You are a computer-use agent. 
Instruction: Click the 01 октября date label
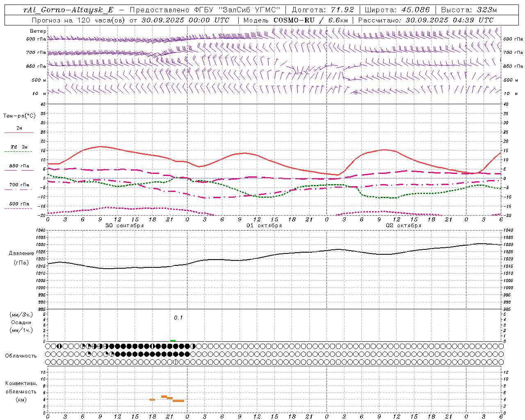[264, 226]
